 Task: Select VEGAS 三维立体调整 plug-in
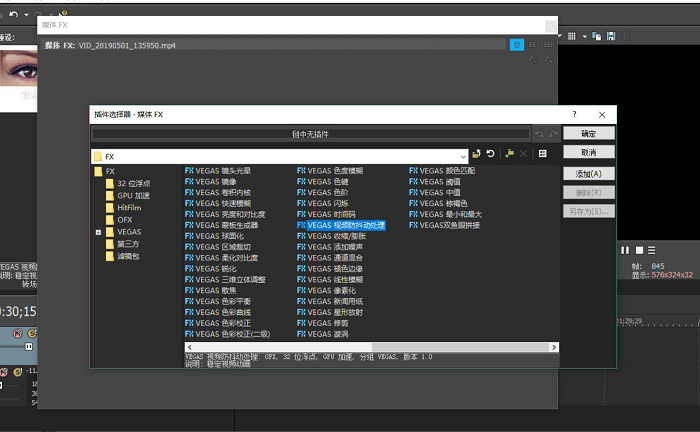click(225, 279)
